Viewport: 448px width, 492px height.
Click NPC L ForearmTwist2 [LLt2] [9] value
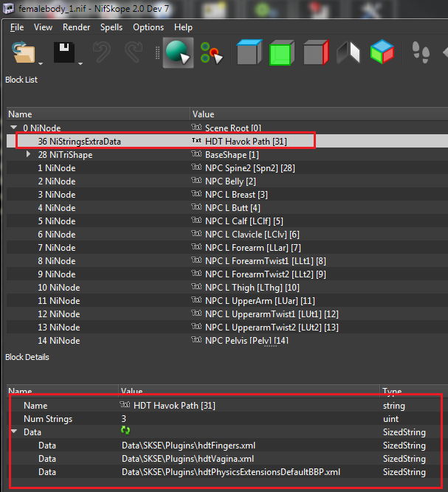(266, 274)
